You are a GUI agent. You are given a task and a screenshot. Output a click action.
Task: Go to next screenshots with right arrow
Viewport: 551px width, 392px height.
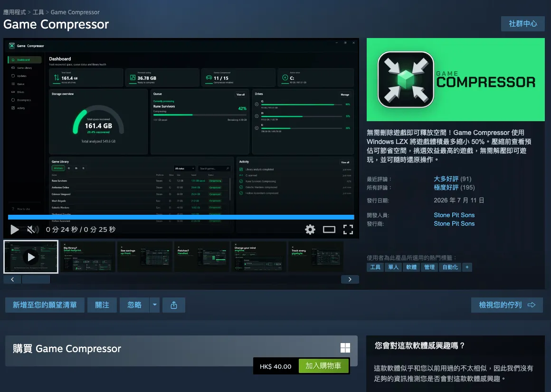point(350,279)
